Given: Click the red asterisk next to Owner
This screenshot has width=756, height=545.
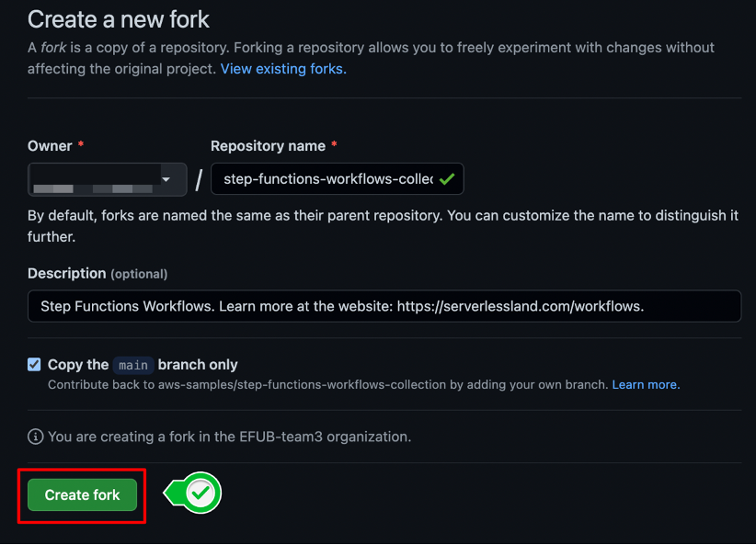Looking at the screenshot, I should click(x=81, y=146).
